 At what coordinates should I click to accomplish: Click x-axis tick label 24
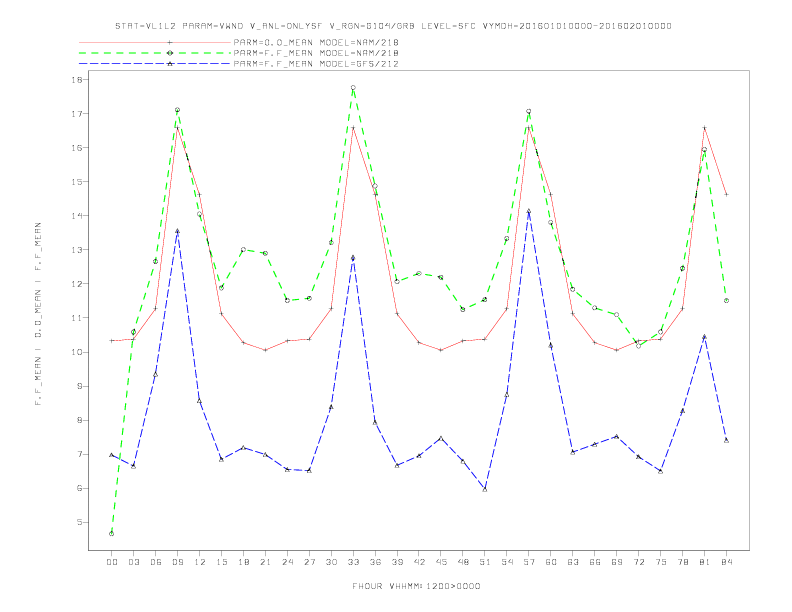click(287, 562)
